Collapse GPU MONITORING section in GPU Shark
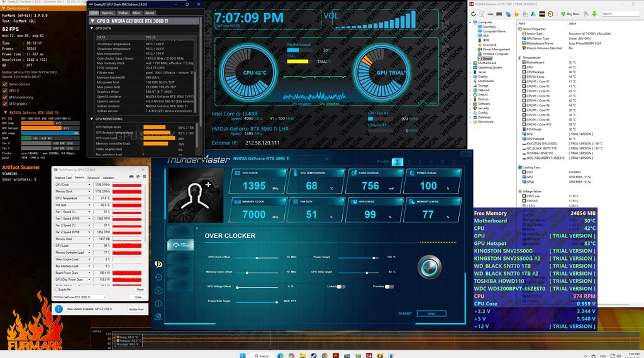Screen dimensions: 644x358 [x=92, y=119]
